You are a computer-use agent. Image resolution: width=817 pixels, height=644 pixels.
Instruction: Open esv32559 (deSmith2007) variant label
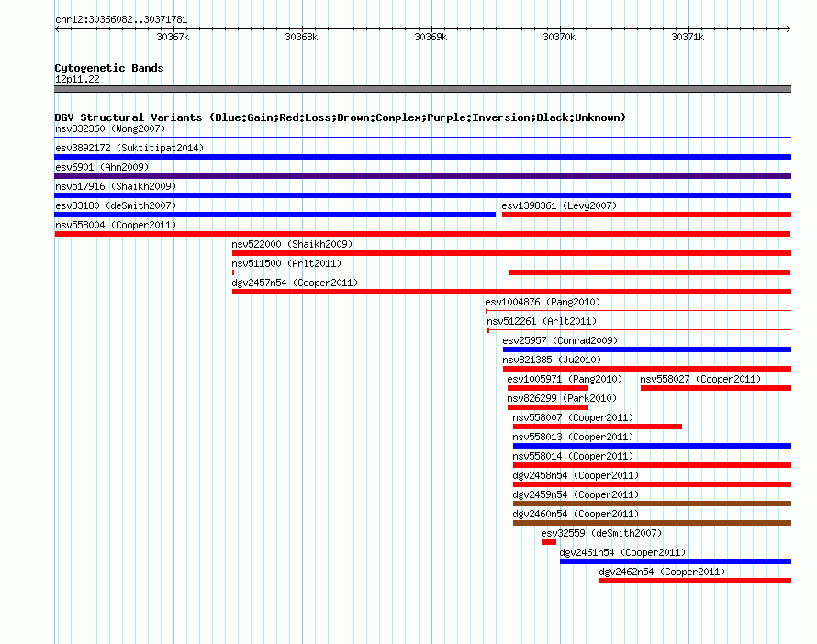[x=601, y=533]
